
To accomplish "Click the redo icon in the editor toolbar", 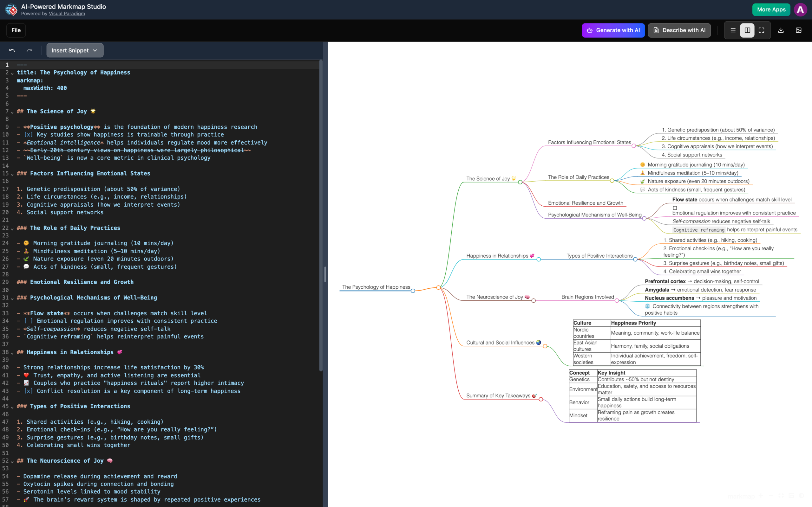I will tap(29, 50).
